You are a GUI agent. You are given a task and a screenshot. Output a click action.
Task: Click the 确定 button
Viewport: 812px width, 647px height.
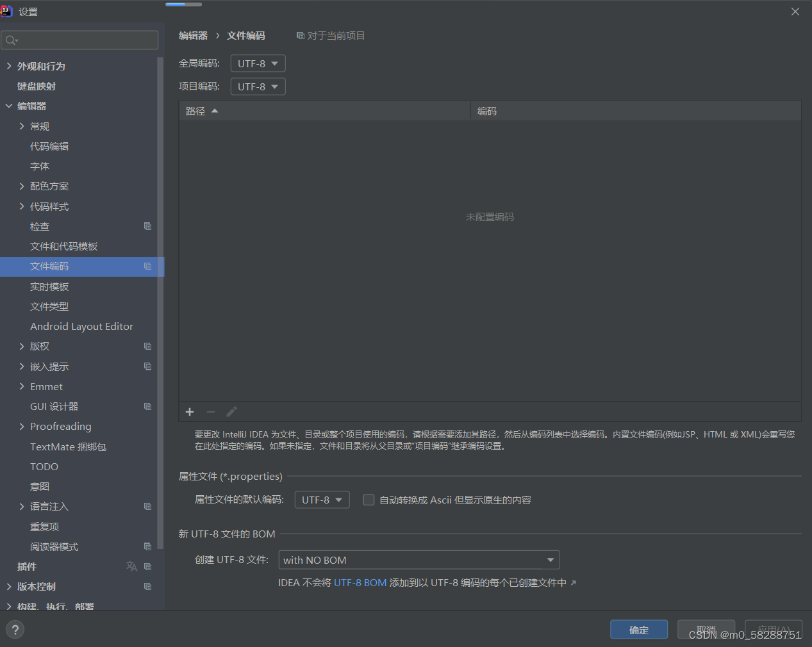(x=638, y=630)
